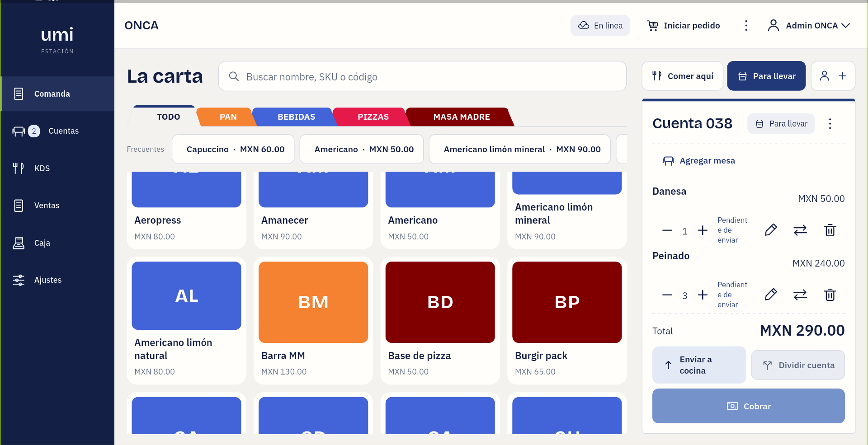
Task: Open Ajustes in the sidebar
Action: click(x=57, y=280)
